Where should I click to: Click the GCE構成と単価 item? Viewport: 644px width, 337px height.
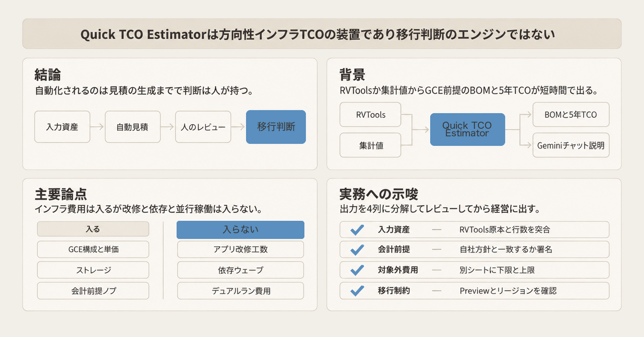93,249
